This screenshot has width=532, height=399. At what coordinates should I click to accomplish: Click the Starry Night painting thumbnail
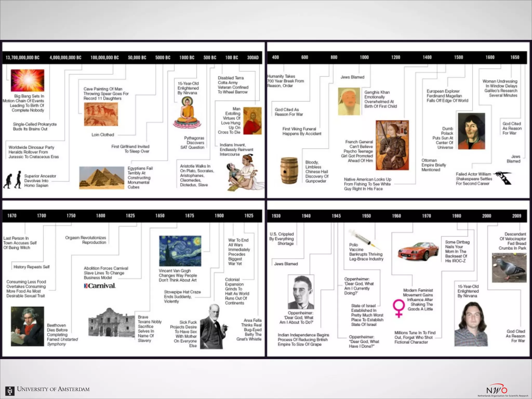(x=180, y=251)
